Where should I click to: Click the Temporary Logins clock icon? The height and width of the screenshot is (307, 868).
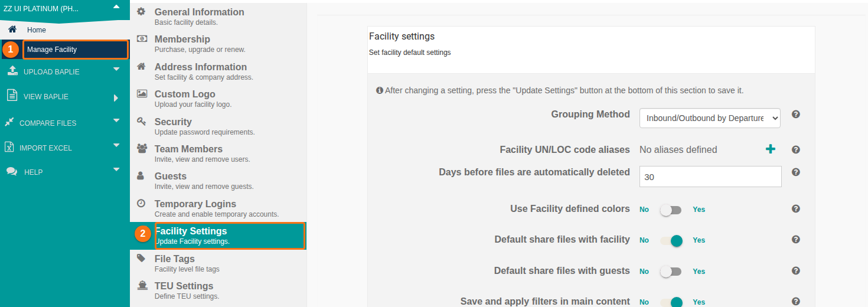pyautogui.click(x=141, y=203)
